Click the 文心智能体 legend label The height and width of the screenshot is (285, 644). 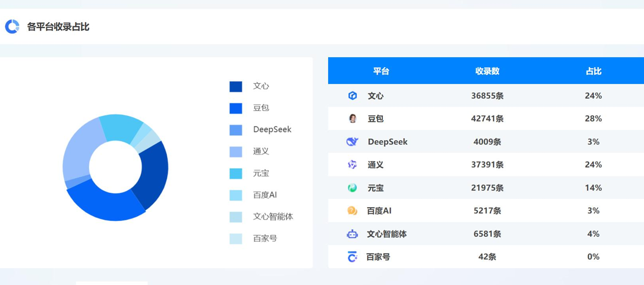(273, 216)
